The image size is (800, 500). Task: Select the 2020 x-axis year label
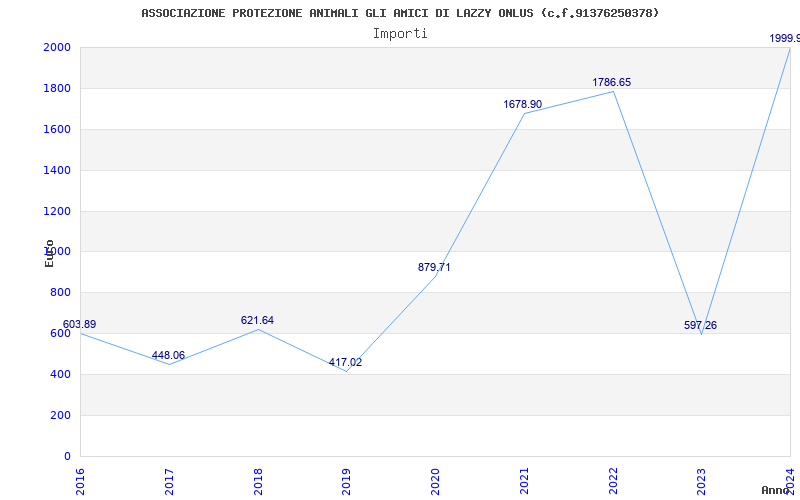click(435, 481)
